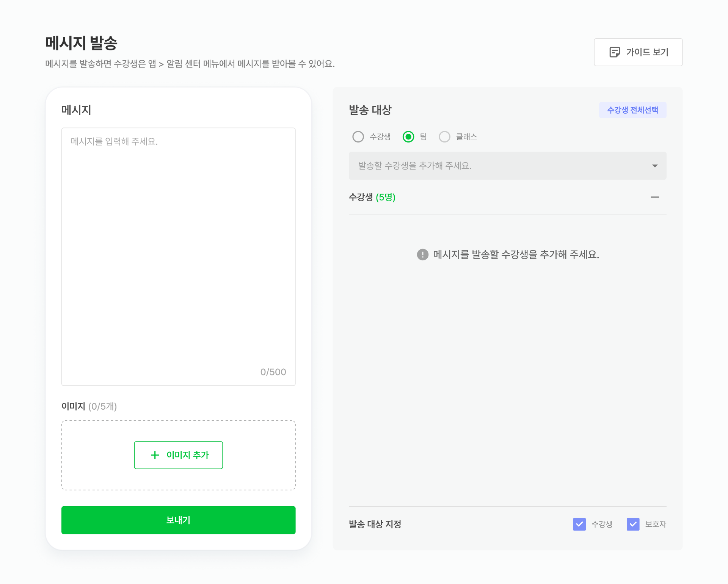Click the 이미지 추가 button
The image size is (728, 584).
click(178, 455)
